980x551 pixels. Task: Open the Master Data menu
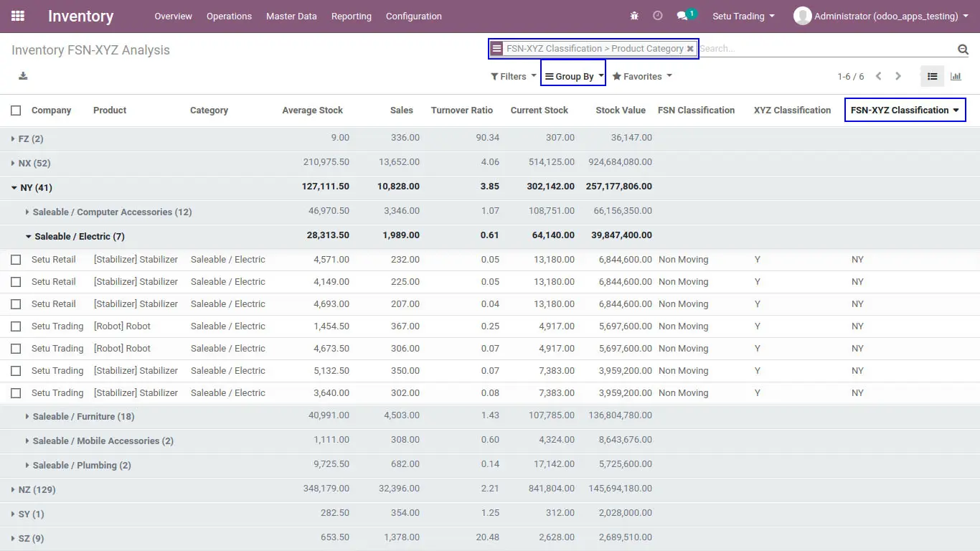[291, 16]
